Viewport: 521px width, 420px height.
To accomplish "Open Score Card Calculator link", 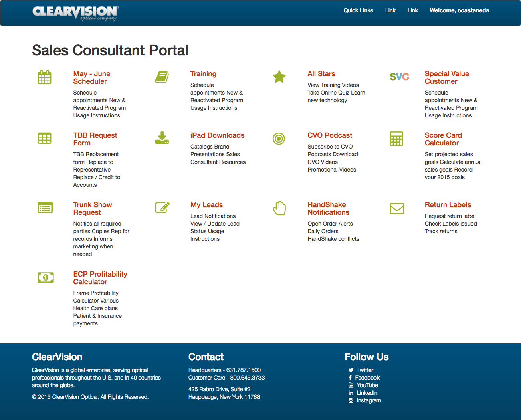I will click(x=443, y=139).
